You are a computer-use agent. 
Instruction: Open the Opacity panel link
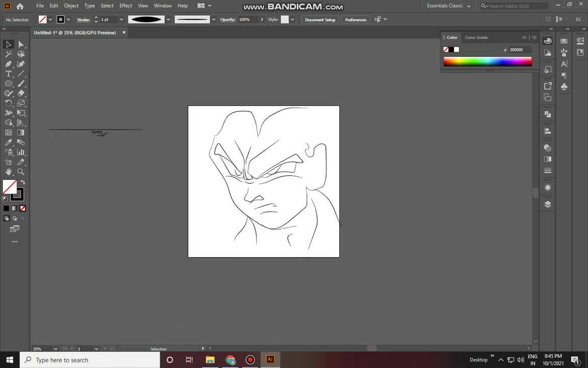(228, 19)
